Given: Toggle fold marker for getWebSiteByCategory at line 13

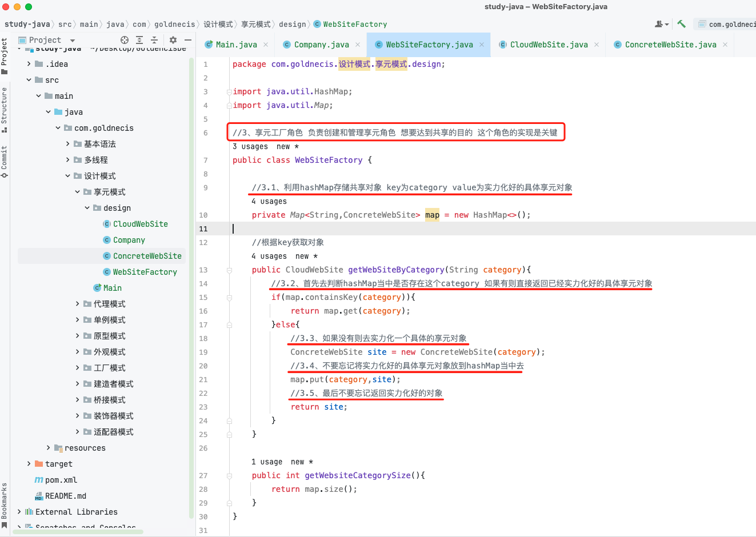Looking at the screenshot, I should [229, 270].
